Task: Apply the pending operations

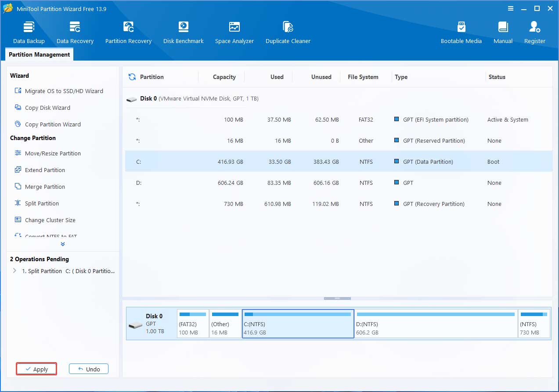Action: pos(36,369)
